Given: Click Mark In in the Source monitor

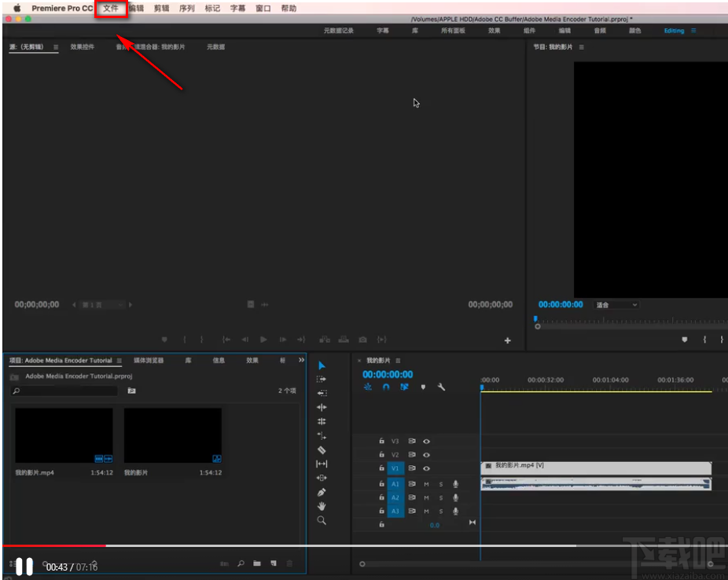Looking at the screenshot, I should [185, 340].
